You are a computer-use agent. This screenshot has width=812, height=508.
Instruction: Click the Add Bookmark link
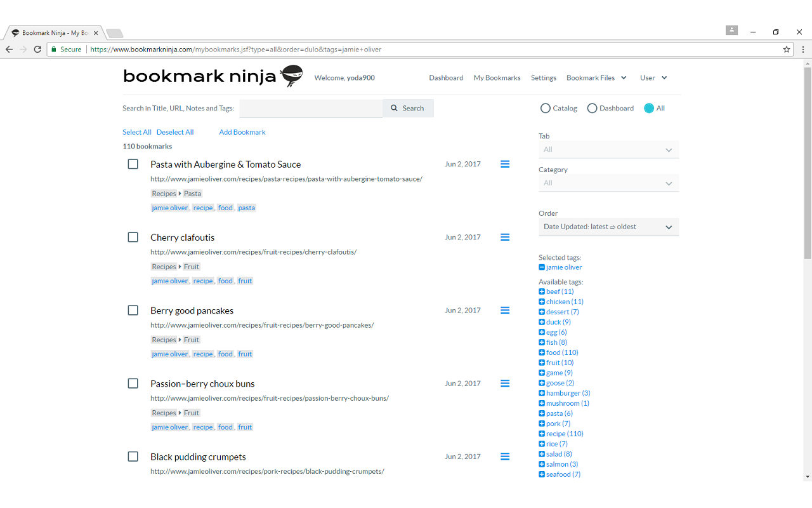(x=242, y=132)
